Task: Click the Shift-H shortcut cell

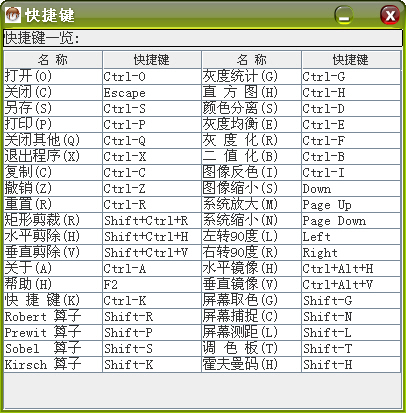Action: click(351, 365)
